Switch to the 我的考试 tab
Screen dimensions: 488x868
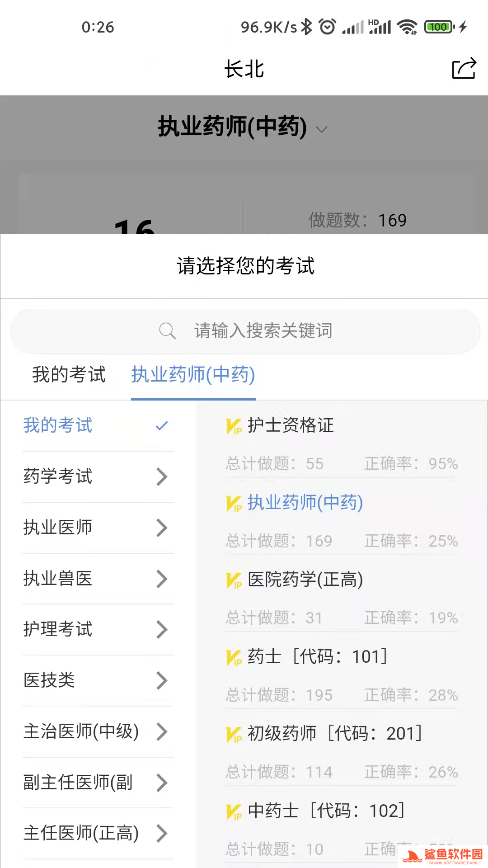tap(69, 375)
